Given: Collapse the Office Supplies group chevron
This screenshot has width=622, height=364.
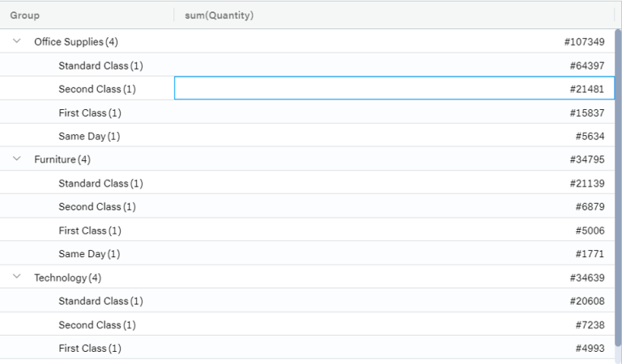Looking at the screenshot, I should point(17,40).
